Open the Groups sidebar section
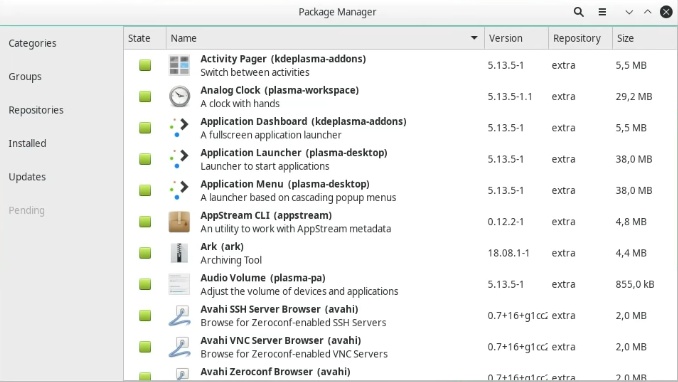The width and height of the screenshot is (678, 382). pyautogui.click(x=25, y=77)
